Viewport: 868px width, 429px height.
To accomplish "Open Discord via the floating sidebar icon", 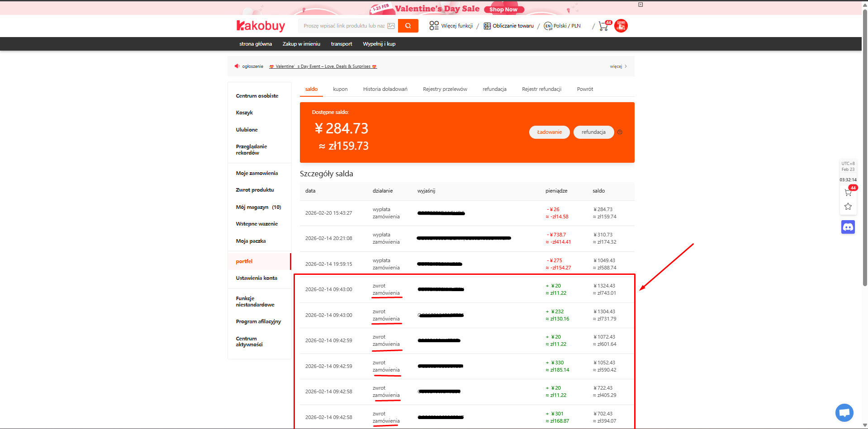I will point(848,226).
